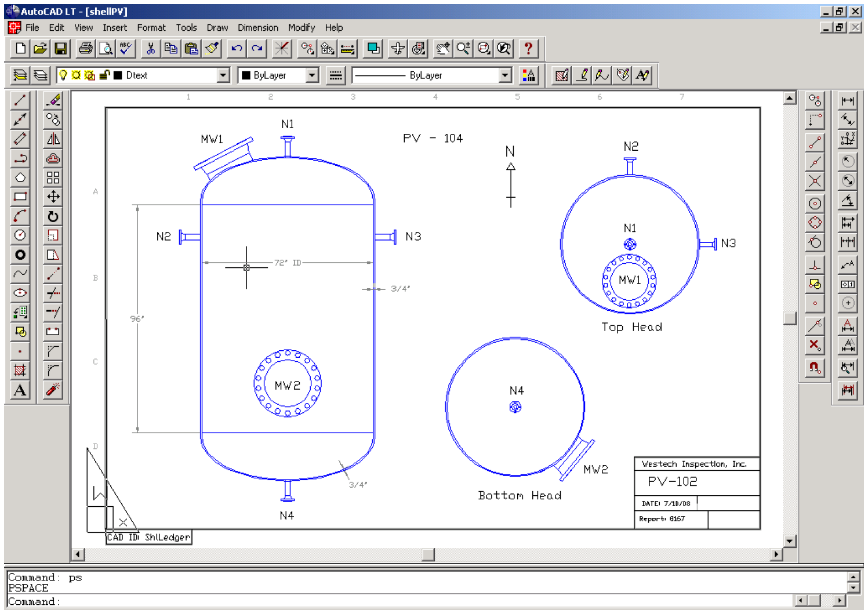Select the Circle tool in draw toolbar
The height and width of the screenshot is (610, 868).
(x=20, y=235)
